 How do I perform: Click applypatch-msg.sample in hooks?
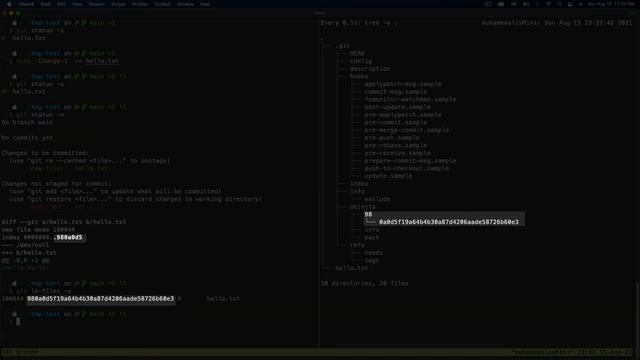(403, 84)
